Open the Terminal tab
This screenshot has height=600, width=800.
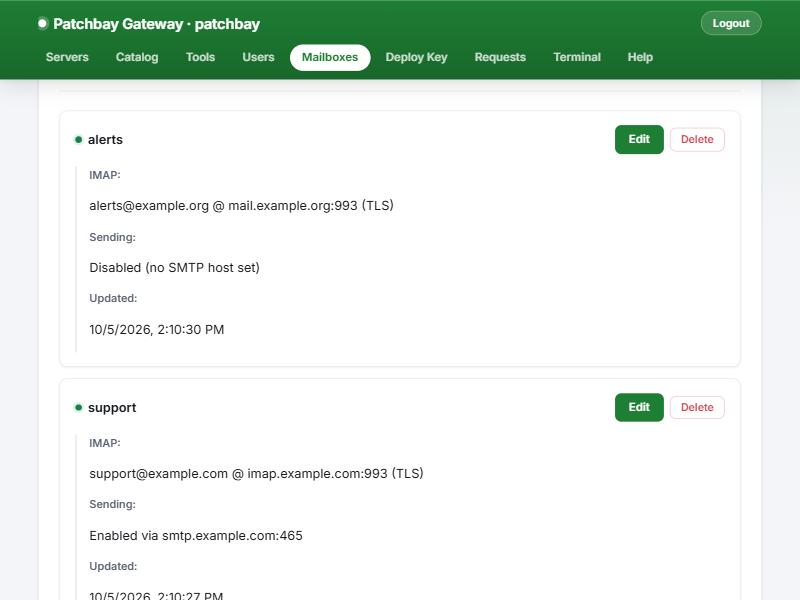tap(577, 57)
